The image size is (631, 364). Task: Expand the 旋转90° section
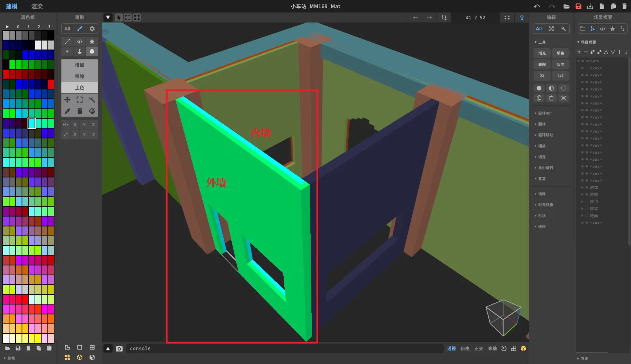pyautogui.click(x=545, y=113)
